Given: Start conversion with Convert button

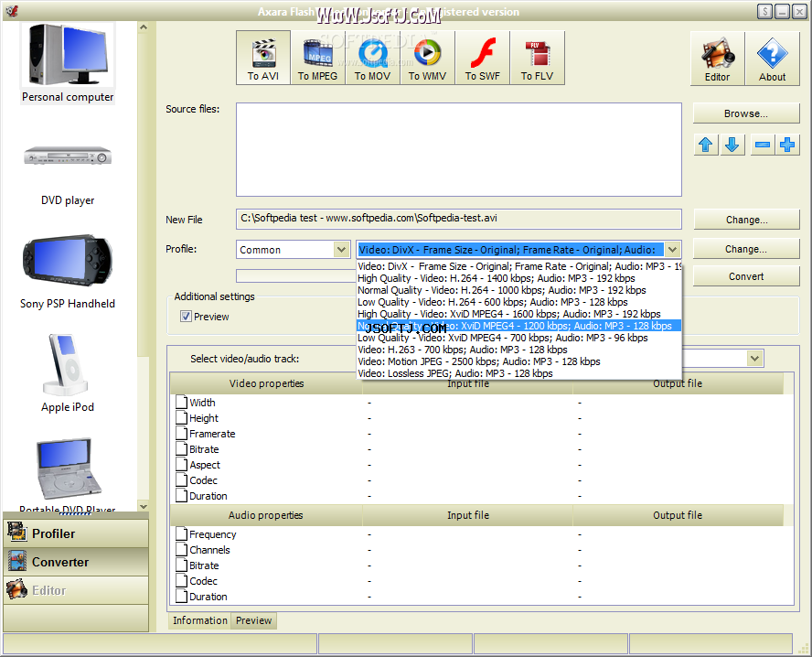Looking at the screenshot, I should point(746,276).
